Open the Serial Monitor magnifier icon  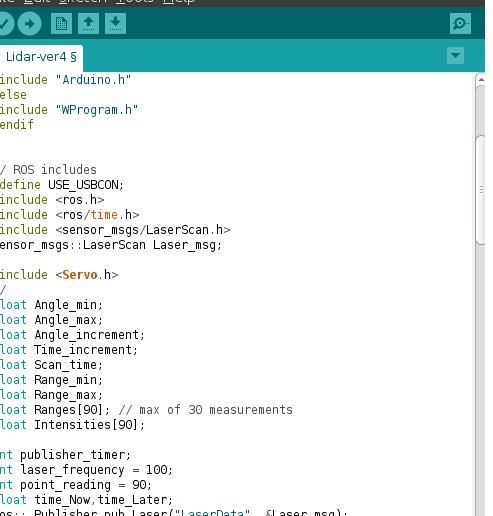point(460,23)
